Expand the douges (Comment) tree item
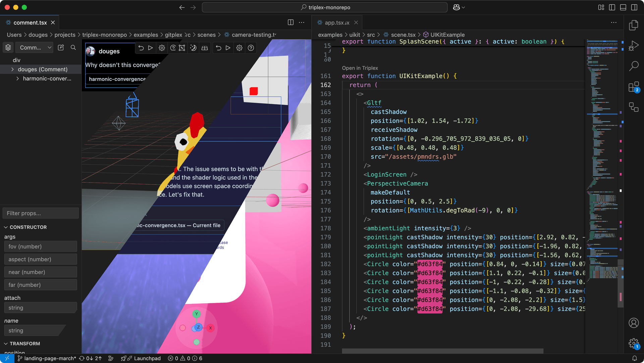Screen dimensions: 644x363 12,69
